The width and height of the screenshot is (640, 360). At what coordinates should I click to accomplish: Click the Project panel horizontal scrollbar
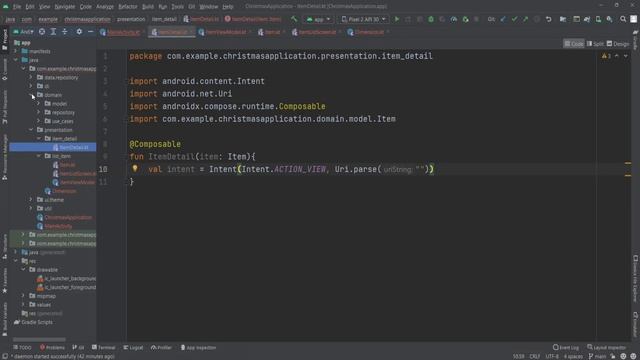pos(39,339)
